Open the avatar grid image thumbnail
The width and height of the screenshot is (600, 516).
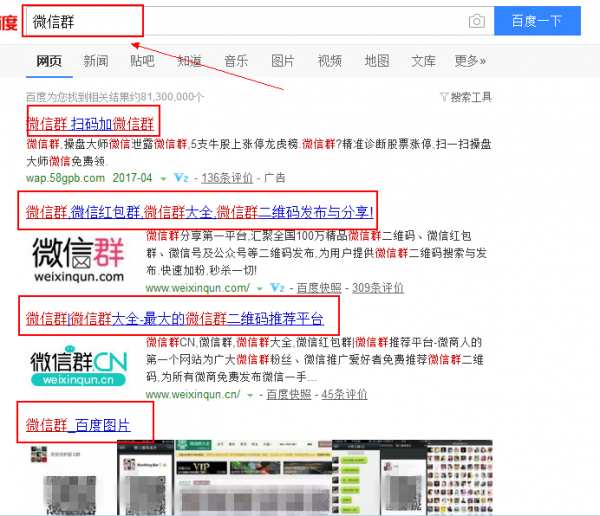[x=460, y=478]
